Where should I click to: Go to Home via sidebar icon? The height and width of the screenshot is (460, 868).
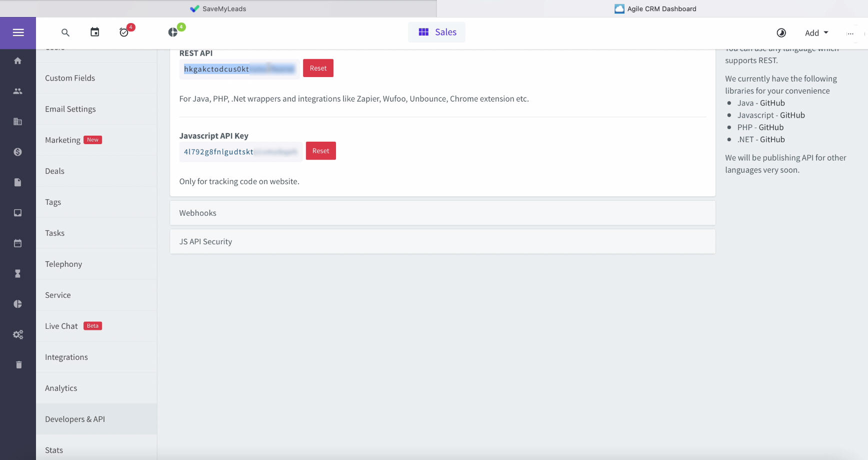(x=18, y=61)
